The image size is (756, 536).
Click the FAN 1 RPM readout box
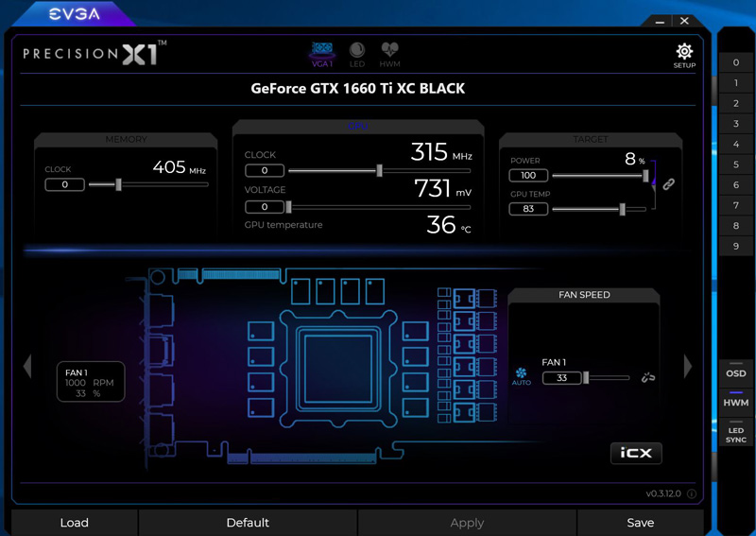91,382
